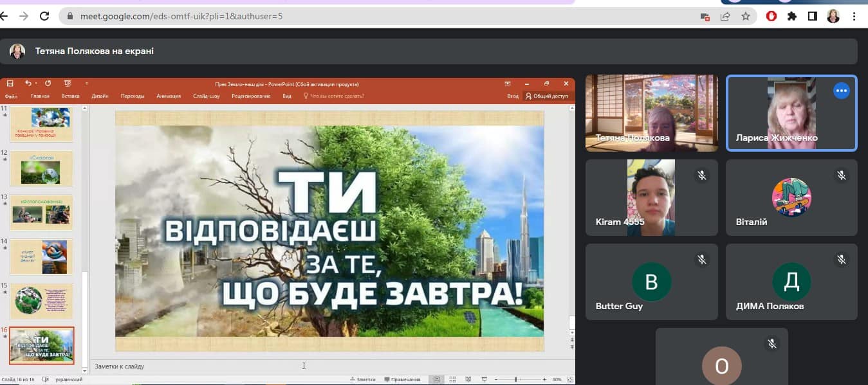Open the Chrome three-dot menu

pos(855,17)
